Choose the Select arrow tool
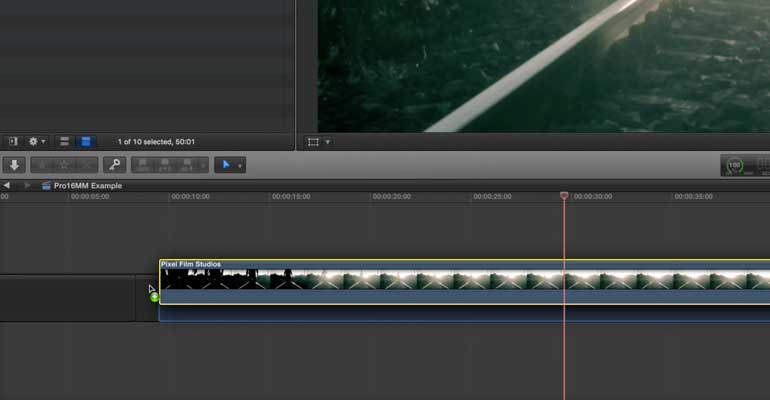Viewport: 770px width, 400px height. click(x=226, y=165)
